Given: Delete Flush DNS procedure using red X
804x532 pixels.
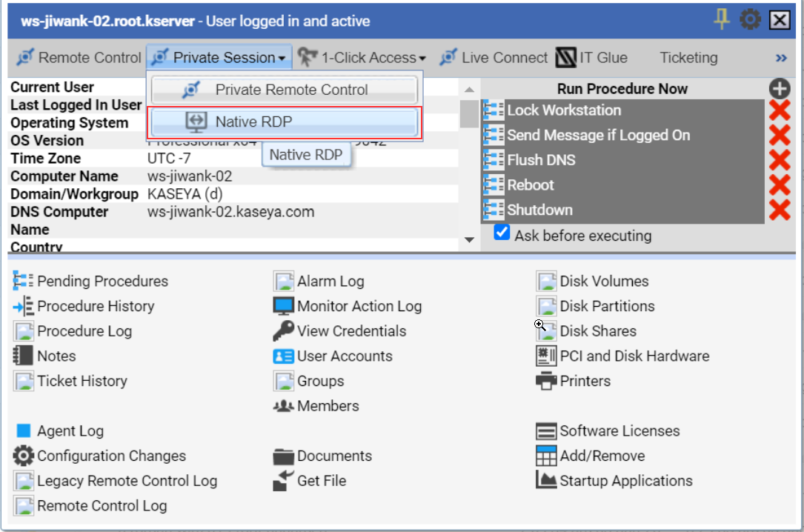Looking at the screenshot, I should pyautogui.click(x=780, y=160).
